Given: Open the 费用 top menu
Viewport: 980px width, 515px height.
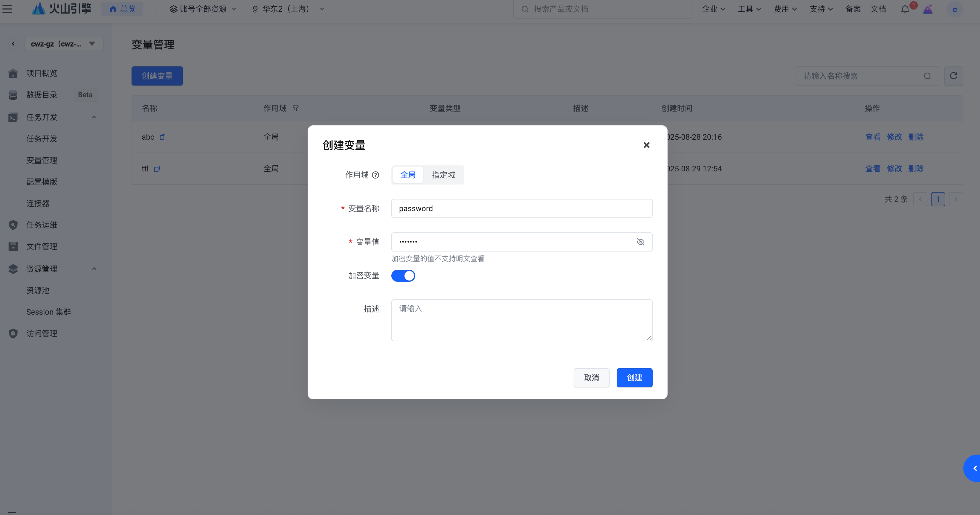Looking at the screenshot, I should 785,9.
